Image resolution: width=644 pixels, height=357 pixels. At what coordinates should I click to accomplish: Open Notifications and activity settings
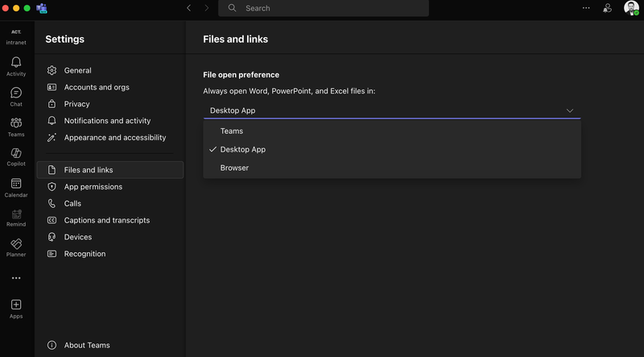click(x=107, y=121)
